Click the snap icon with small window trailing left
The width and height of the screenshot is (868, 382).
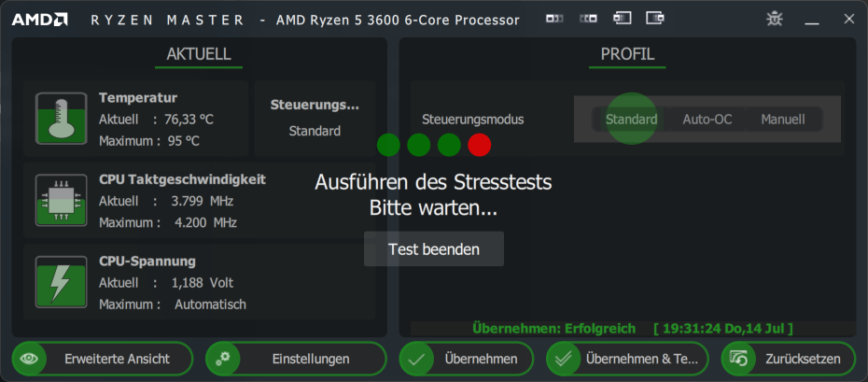point(588,19)
